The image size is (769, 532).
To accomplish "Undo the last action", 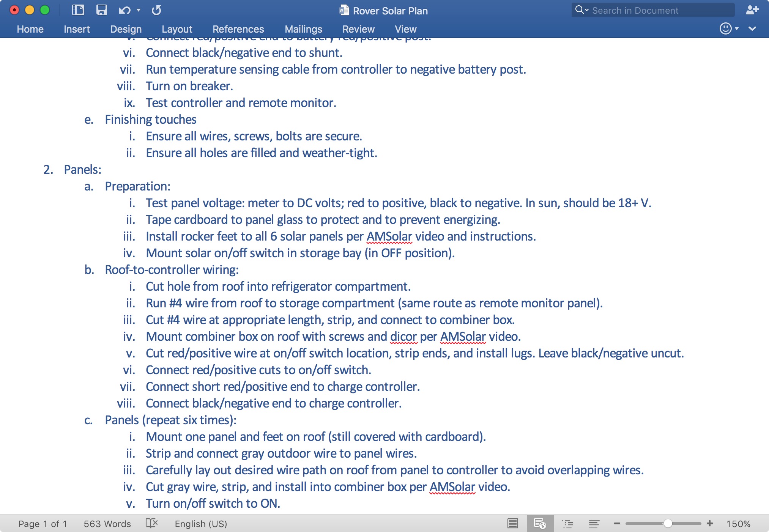I will pos(124,10).
